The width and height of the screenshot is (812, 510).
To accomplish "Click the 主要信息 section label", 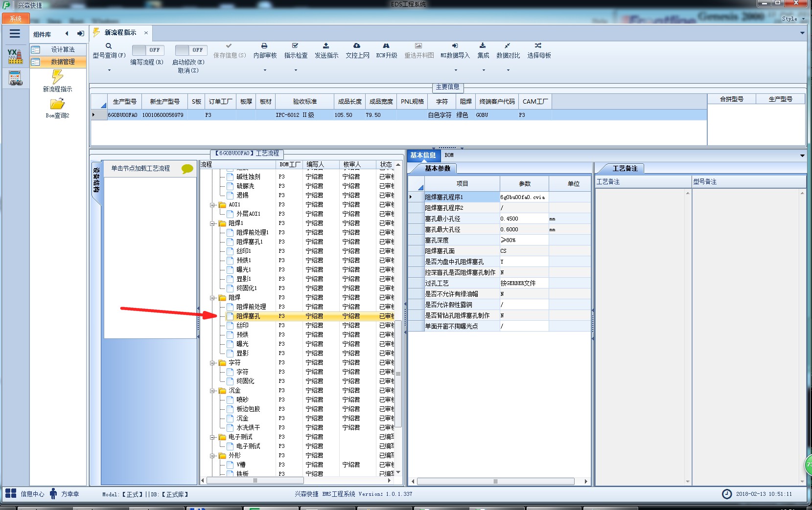I will tap(448, 87).
